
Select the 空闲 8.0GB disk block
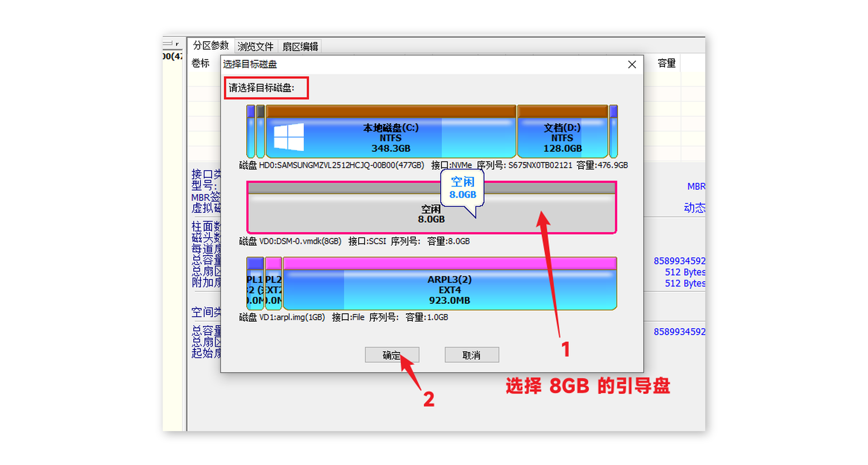tap(432, 207)
